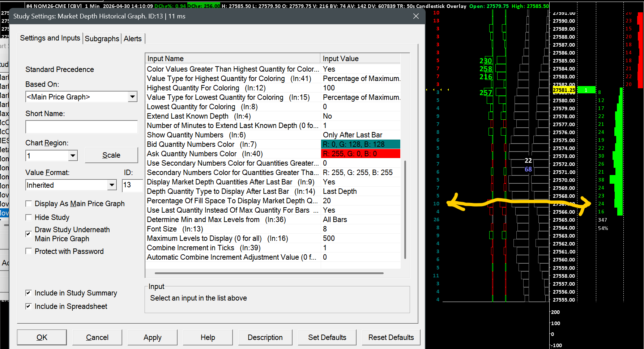
Task: Enable Protect with Password checkbox
Action: point(29,251)
